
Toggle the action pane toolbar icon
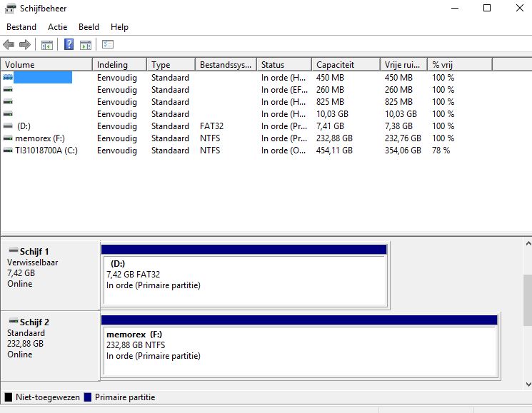86,45
